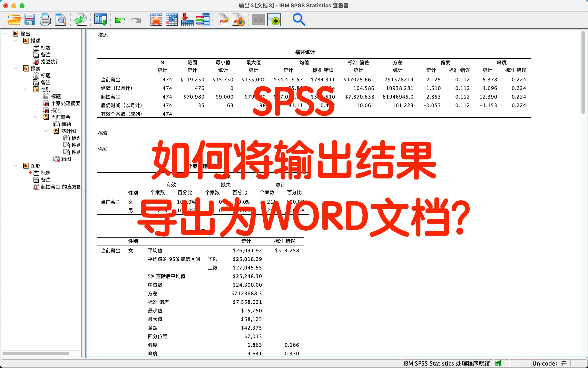This screenshot has width=588, height=368.
Task: Click the 5% 剪除后平均值 label
Action: 166,276
